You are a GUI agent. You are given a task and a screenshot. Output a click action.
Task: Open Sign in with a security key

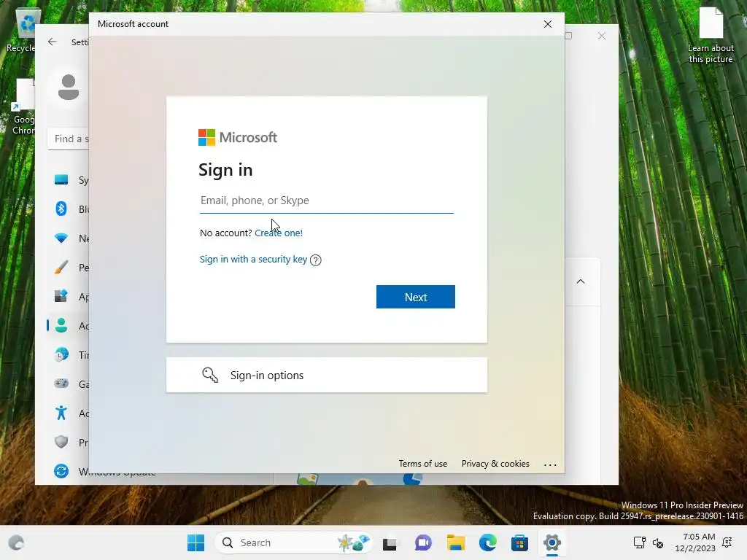point(253,259)
